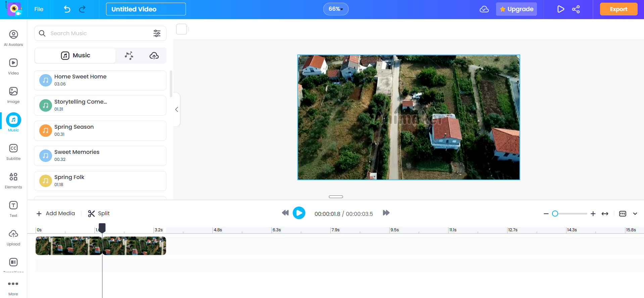The width and height of the screenshot is (644, 298).
Task: Click the Upgrade button
Action: (516, 9)
